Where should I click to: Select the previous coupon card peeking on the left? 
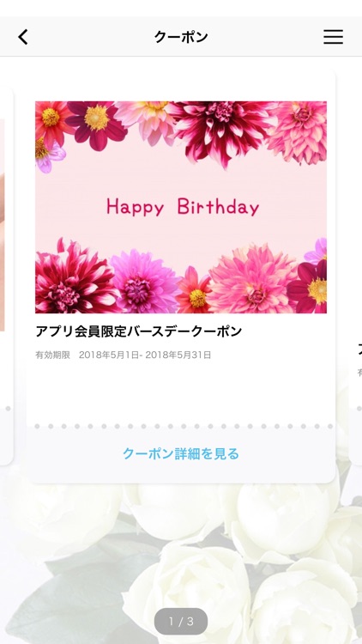coord(6,275)
